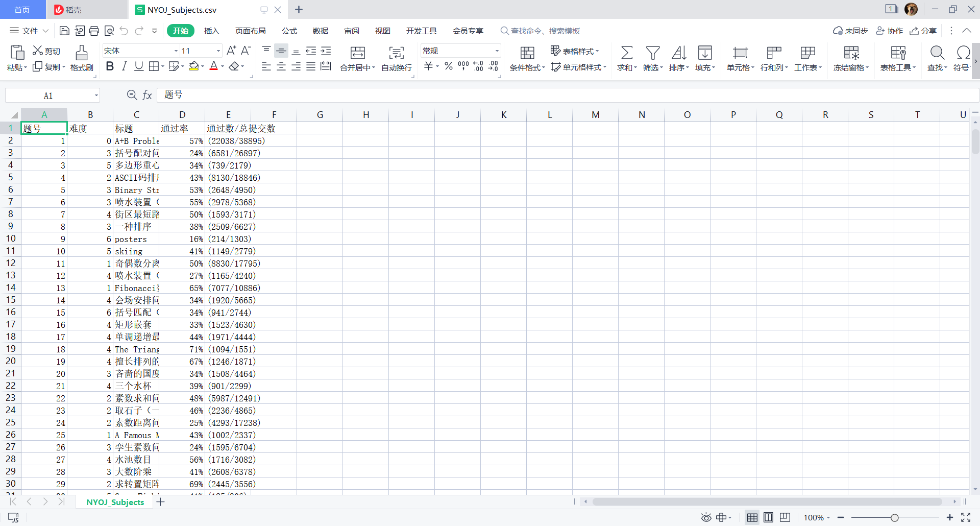The image size is (980, 526).
Task: Click the Conditional Formatting (条件格式) icon
Action: pos(527,53)
